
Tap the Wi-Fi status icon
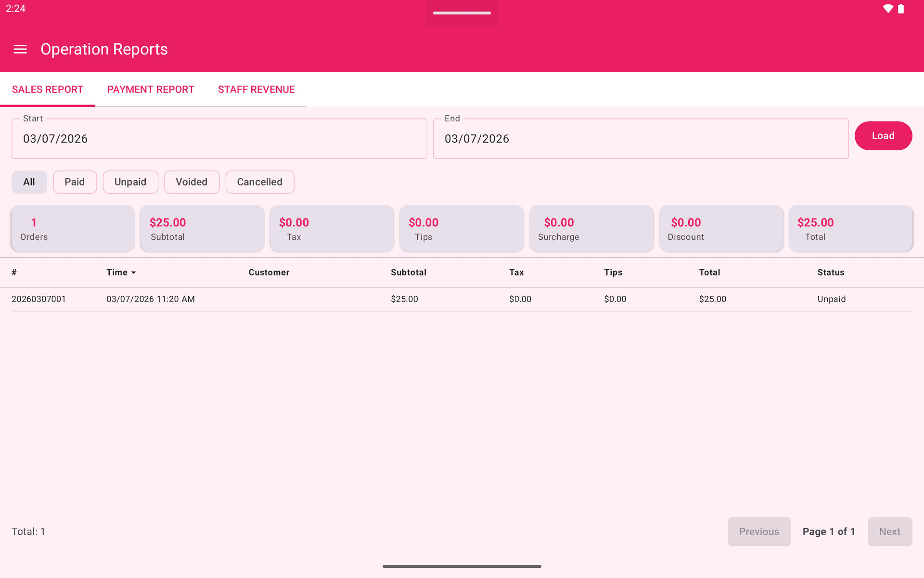pos(888,9)
